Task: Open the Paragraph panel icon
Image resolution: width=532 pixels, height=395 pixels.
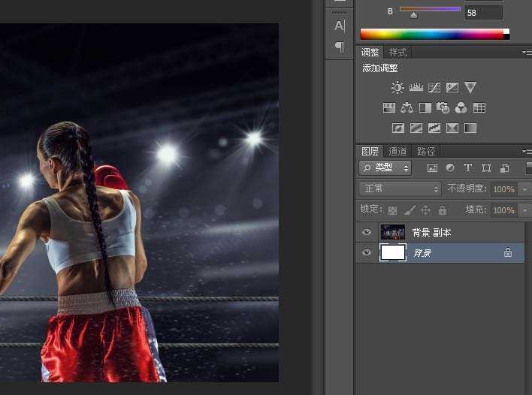Action: (x=339, y=47)
